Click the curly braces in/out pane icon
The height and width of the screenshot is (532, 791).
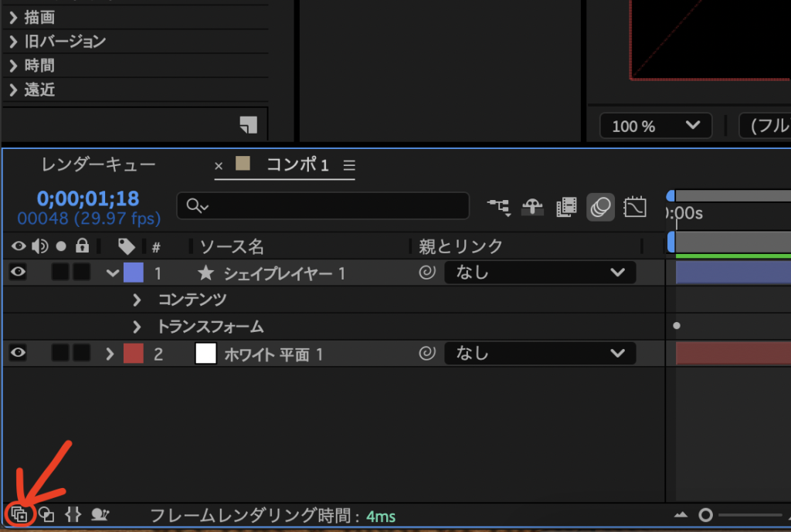(x=73, y=514)
